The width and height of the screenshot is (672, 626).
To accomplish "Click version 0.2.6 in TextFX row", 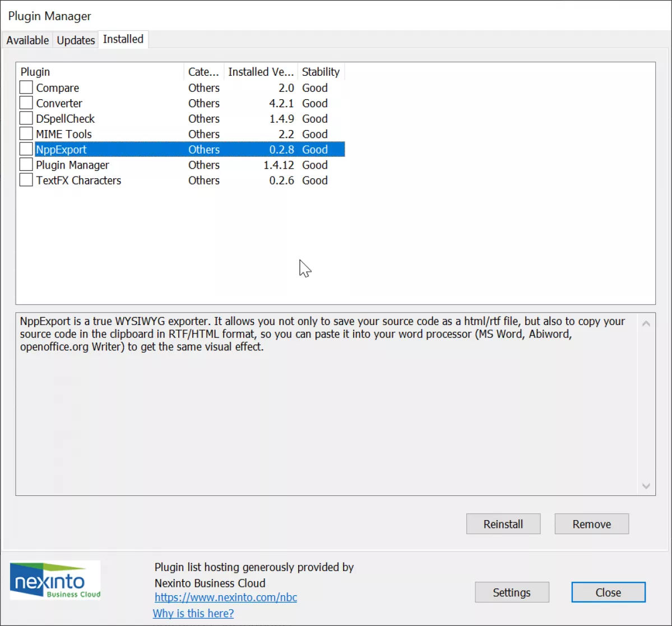I will click(x=281, y=180).
